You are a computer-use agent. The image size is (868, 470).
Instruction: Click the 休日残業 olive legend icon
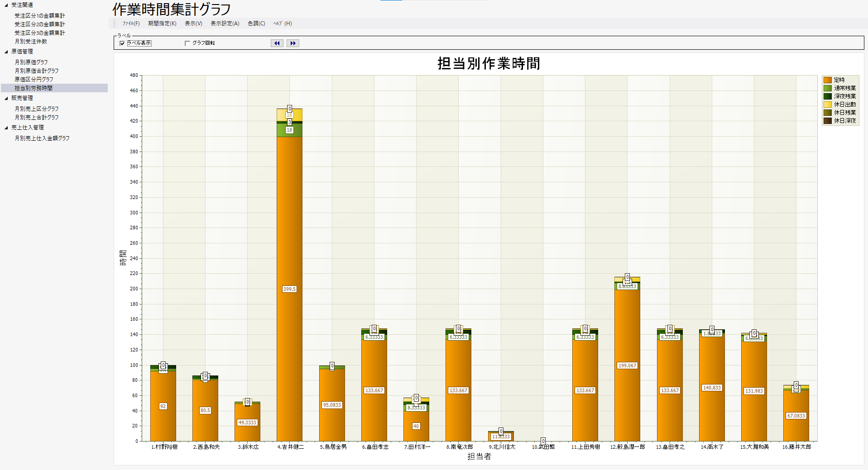point(828,113)
